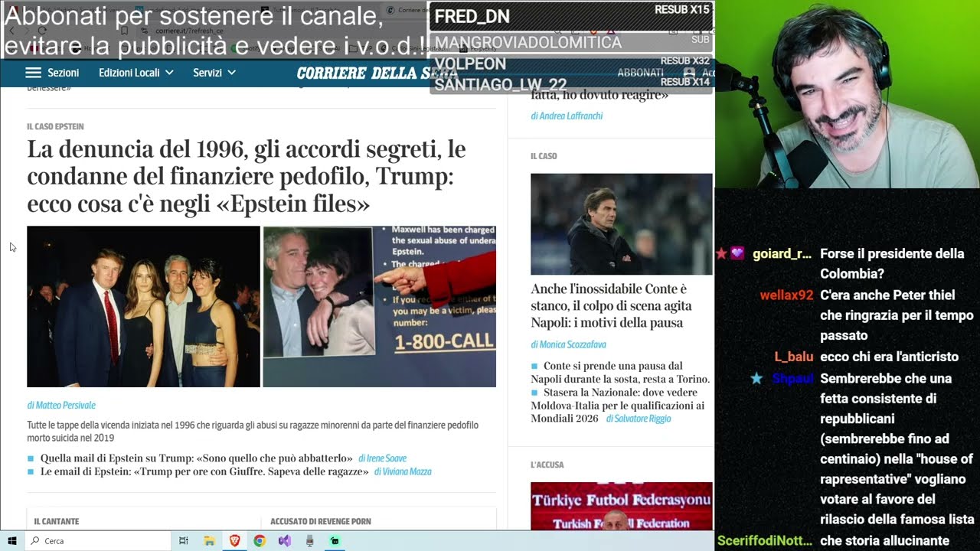Click subscriber name MANGROVIADOLOMITICA in overlay
This screenshot has height=551, width=980.
tap(528, 42)
